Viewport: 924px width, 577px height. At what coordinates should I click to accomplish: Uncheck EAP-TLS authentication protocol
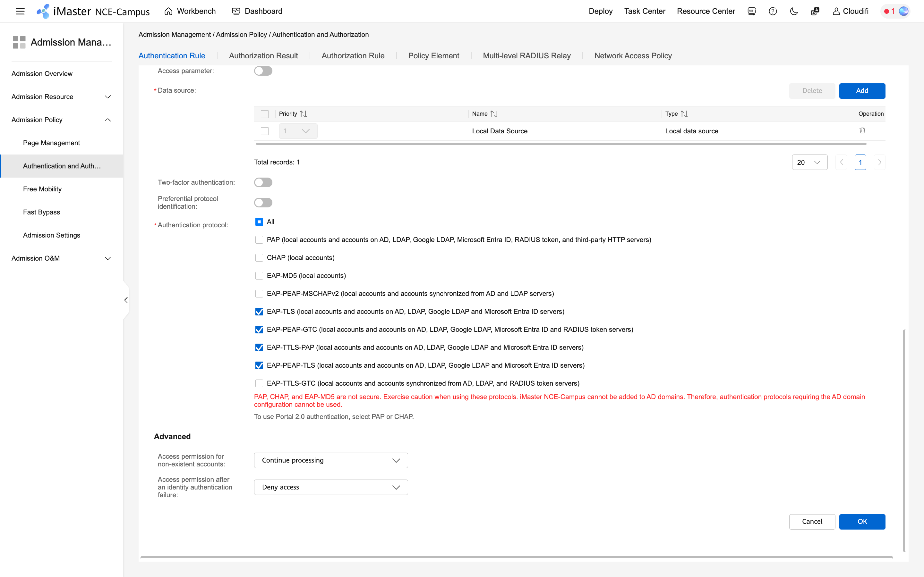click(x=259, y=311)
